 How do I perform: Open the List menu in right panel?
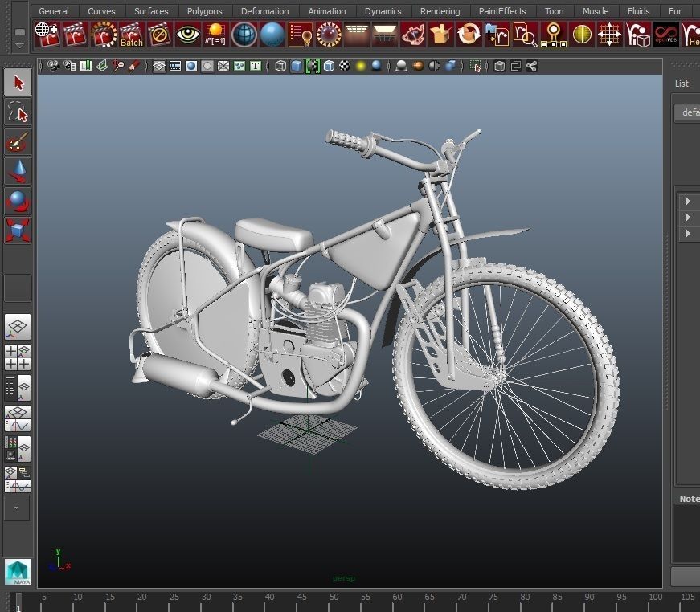tap(682, 84)
